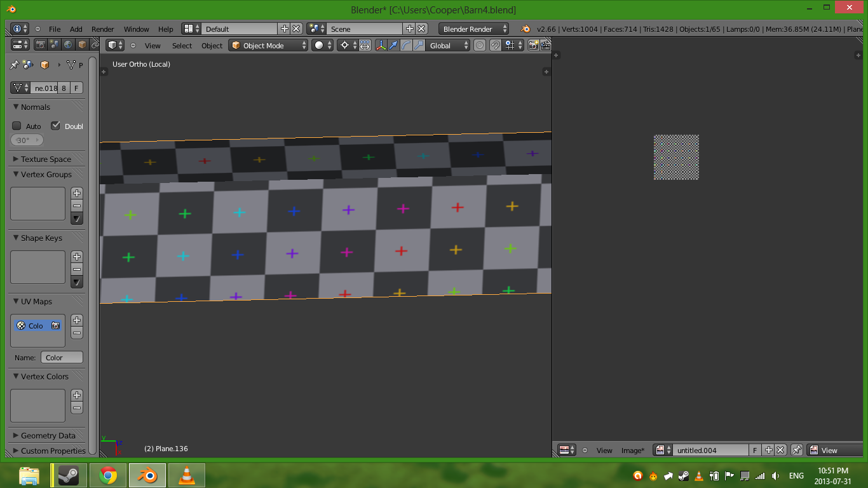Click the mesh name field ne.018
Viewport: 868px width, 488px height.
(44, 88)
